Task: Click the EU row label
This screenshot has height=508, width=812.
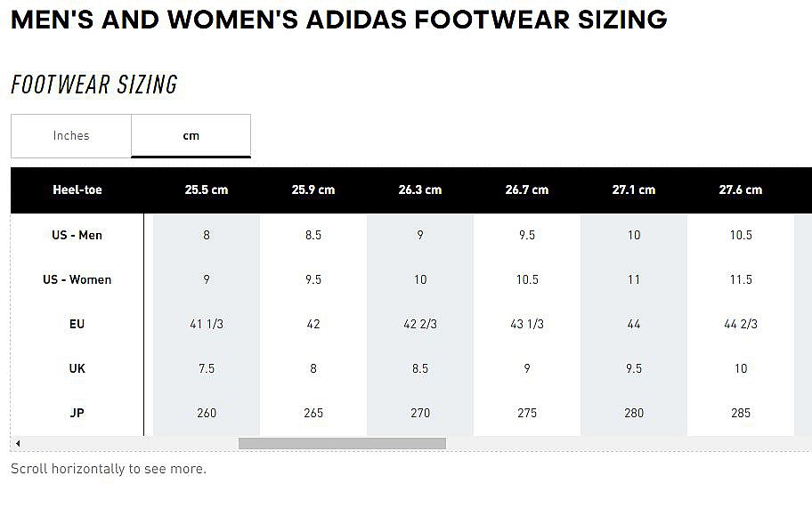Action: click(x=77, y=325)
